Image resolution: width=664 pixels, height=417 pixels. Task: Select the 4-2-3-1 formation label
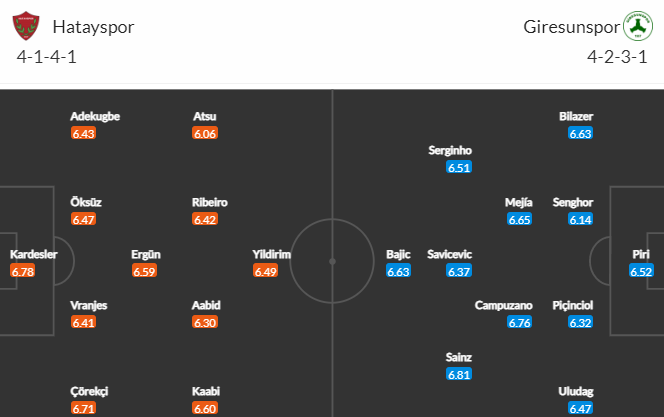point(617,57)
